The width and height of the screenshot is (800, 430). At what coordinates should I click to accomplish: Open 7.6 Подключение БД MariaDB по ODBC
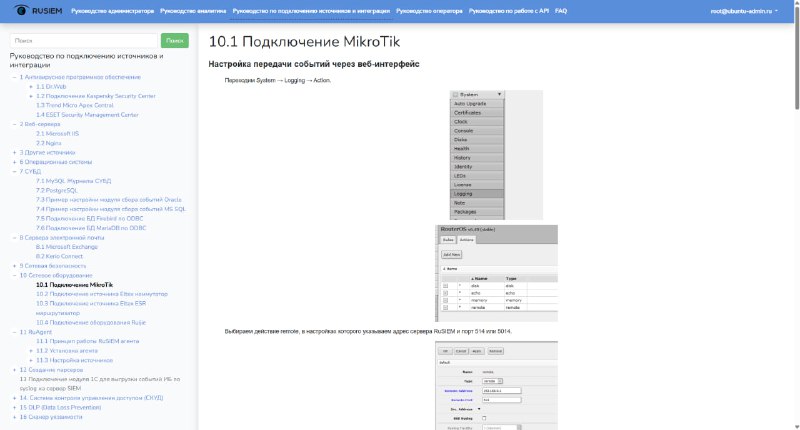click(x=91, y=228)
